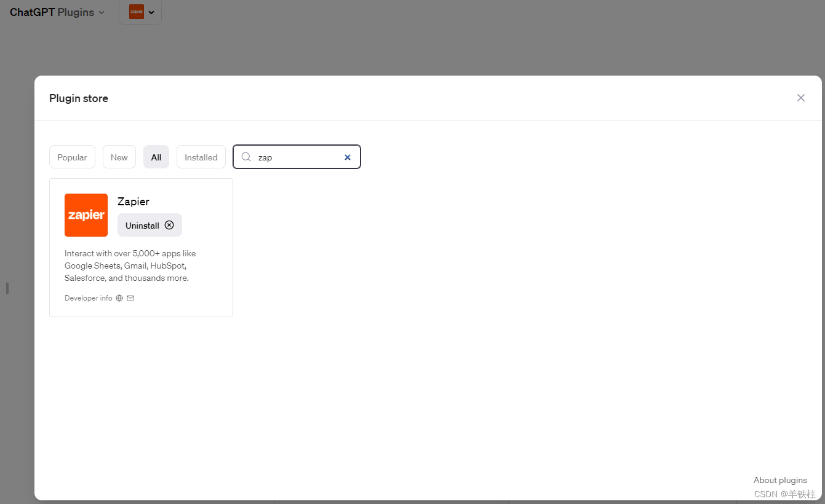Viewport: 825px width, 504px height.
Task: Open the enabled plugins selector with Zapier icon
Action: tap(140, 12)
